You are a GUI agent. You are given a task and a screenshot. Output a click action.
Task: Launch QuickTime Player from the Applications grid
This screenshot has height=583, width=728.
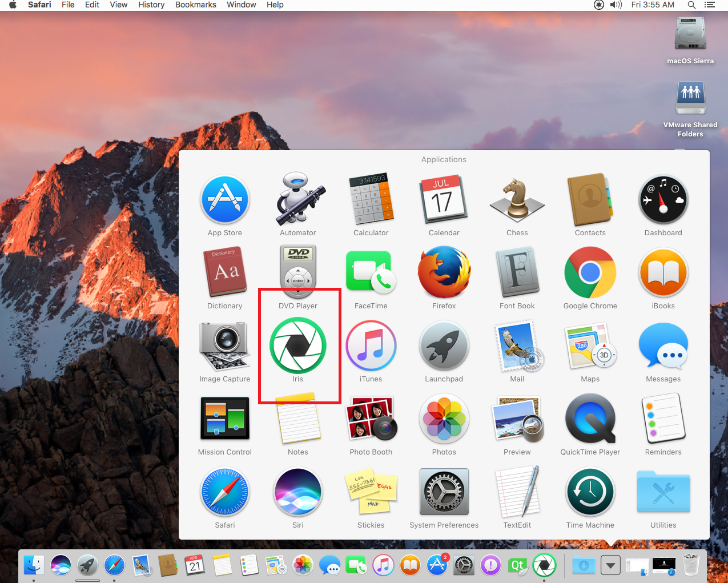coord(590,419)
